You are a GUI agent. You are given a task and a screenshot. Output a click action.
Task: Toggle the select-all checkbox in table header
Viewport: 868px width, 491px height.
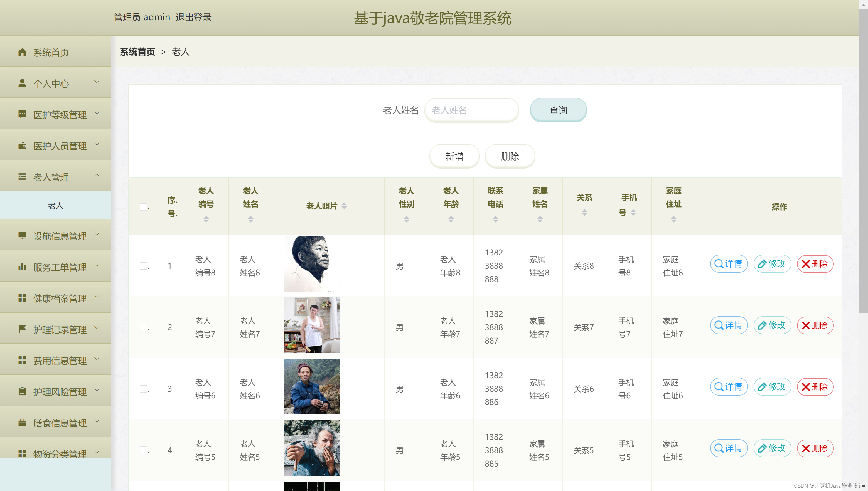coord(143,207)
